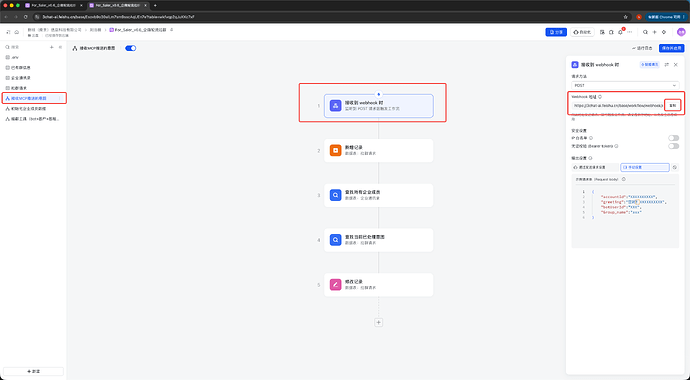690x380 pixels.
Task: Click the info icon beside IP 白名单
Action: point(591,138)
